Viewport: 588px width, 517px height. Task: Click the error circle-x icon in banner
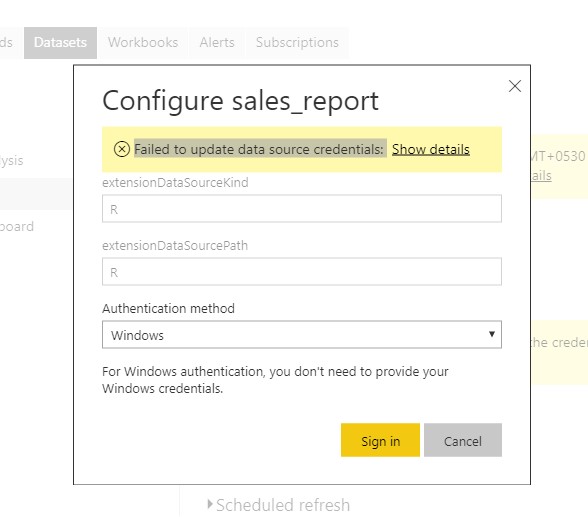[x=122, y=149]
